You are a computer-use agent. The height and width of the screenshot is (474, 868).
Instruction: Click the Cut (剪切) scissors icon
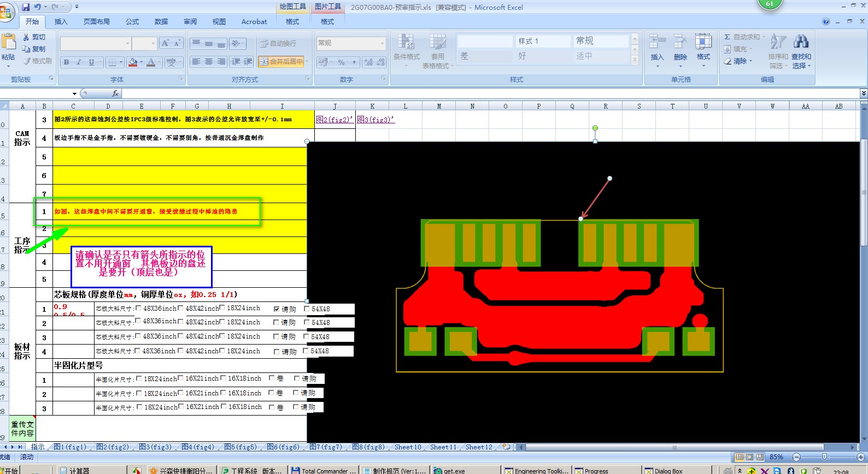26,37
